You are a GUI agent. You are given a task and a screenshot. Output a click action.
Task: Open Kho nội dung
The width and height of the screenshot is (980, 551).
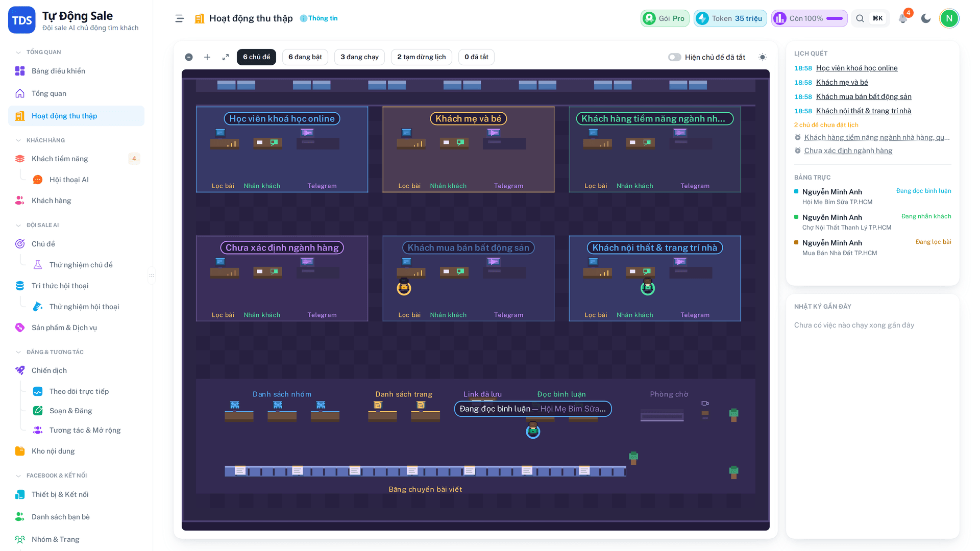click(76, 451)
